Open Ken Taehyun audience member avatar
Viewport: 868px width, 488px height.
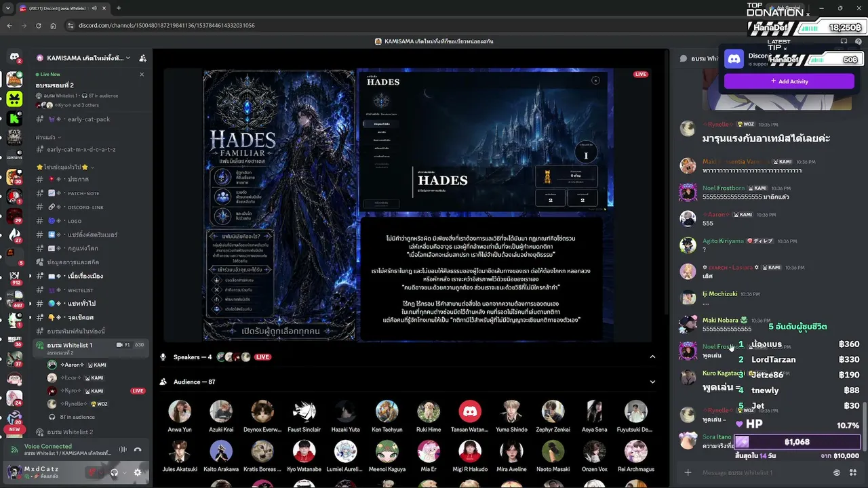(387, 411)
